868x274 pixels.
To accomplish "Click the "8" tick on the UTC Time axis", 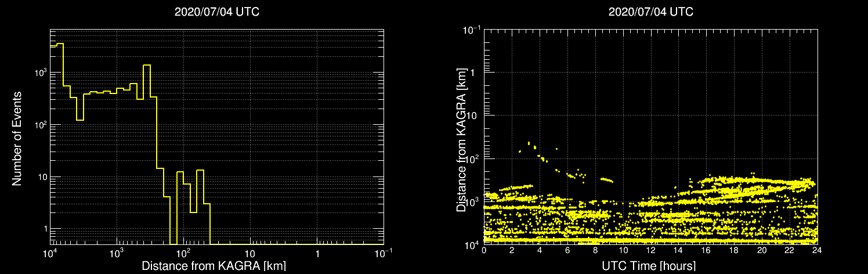I will point(595,250).
